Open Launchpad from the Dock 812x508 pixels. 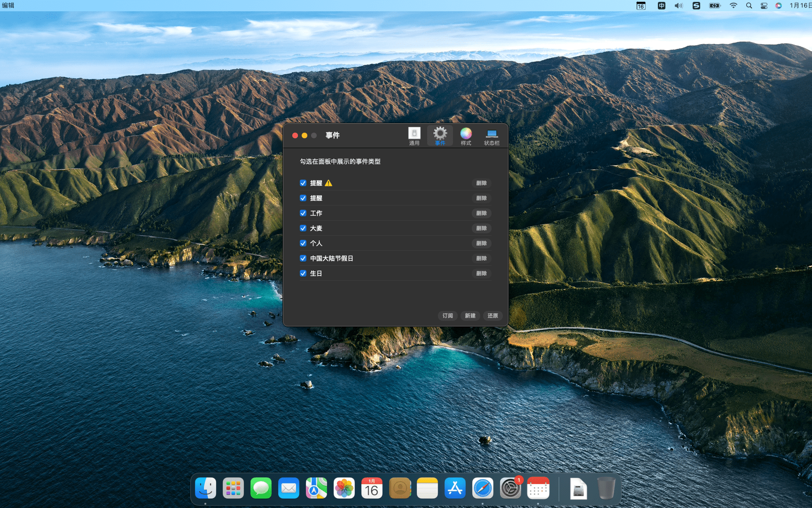pos(233,488)
